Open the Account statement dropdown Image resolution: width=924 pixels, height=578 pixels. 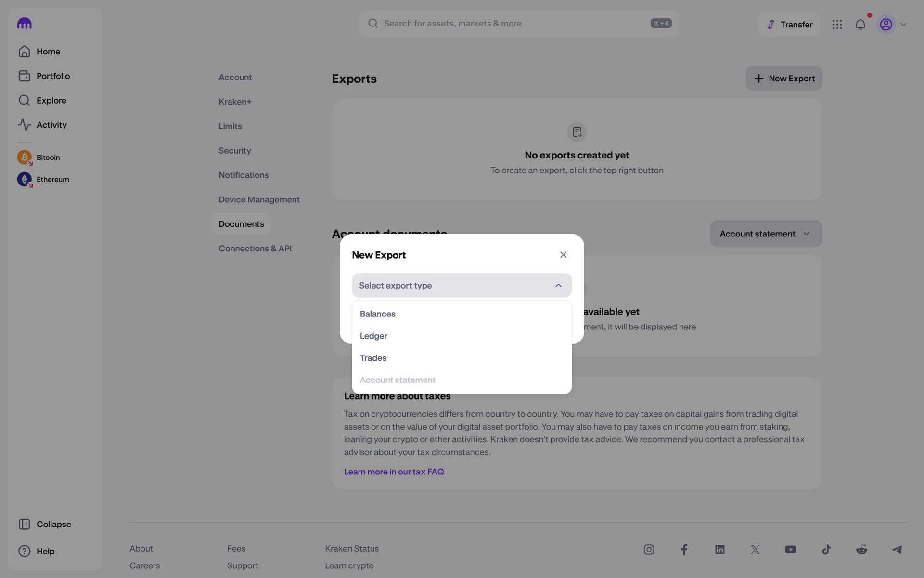(766, 234)
